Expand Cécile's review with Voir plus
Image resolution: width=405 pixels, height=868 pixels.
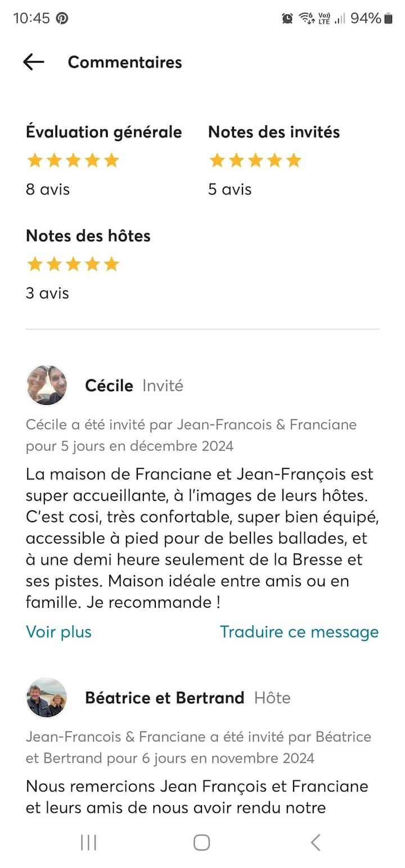tap(58, 632)
